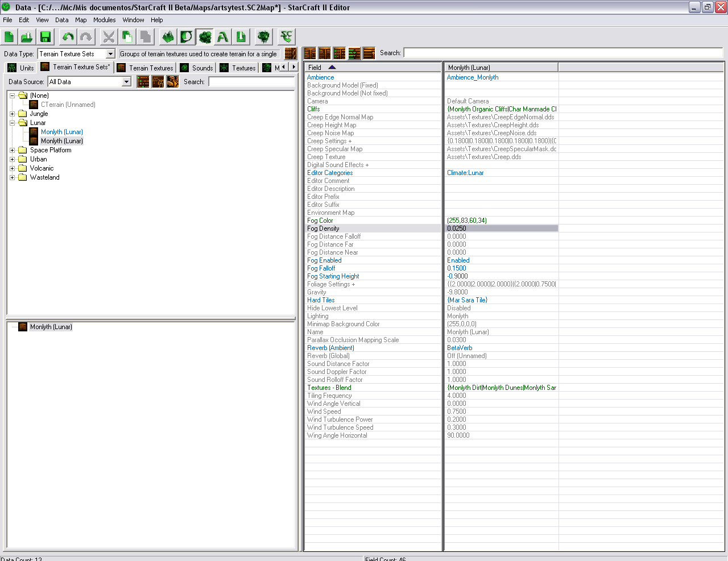
Task: Click the New document toolbar icon
Action: tap(9, 37)
